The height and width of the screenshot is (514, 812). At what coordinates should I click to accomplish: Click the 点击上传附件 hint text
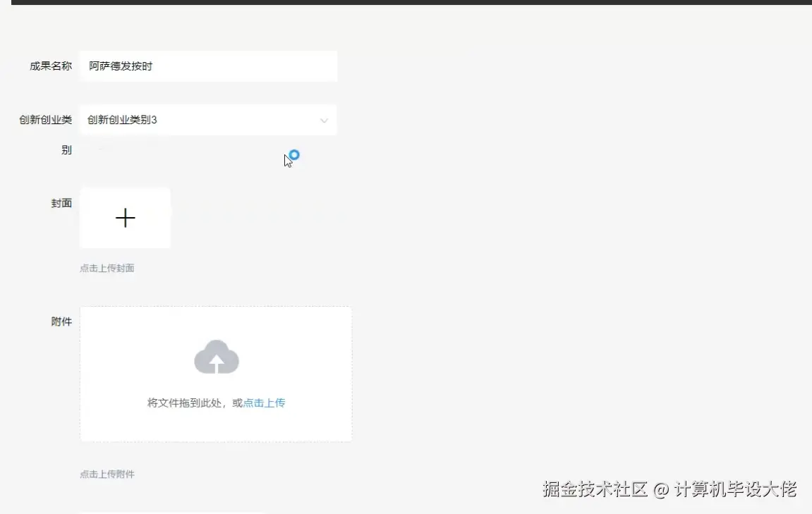pyautogui.click(x=107, y=474)
